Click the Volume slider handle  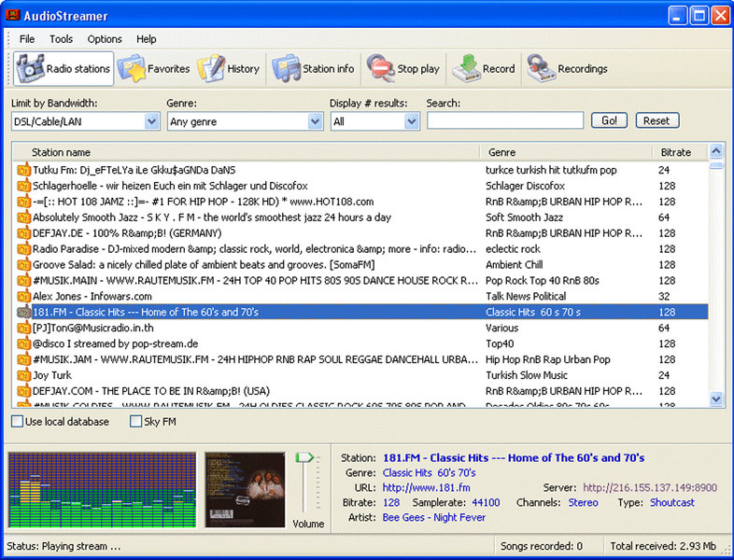click(x=304, y=457)
